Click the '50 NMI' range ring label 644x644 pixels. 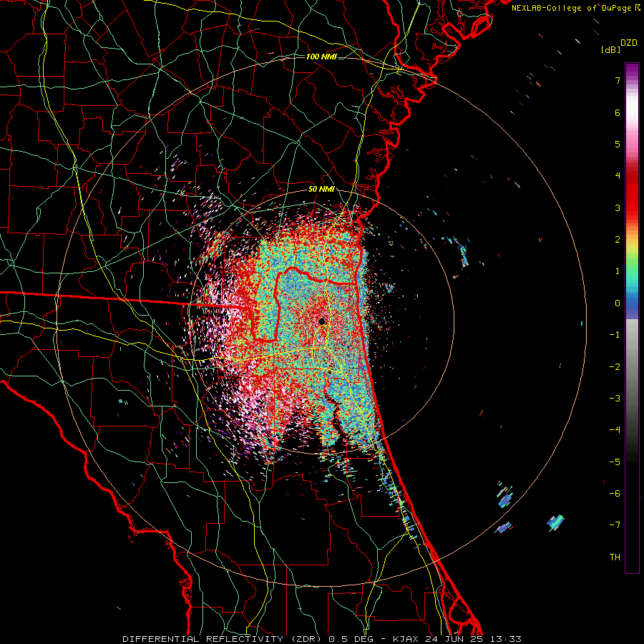(321, 189)
